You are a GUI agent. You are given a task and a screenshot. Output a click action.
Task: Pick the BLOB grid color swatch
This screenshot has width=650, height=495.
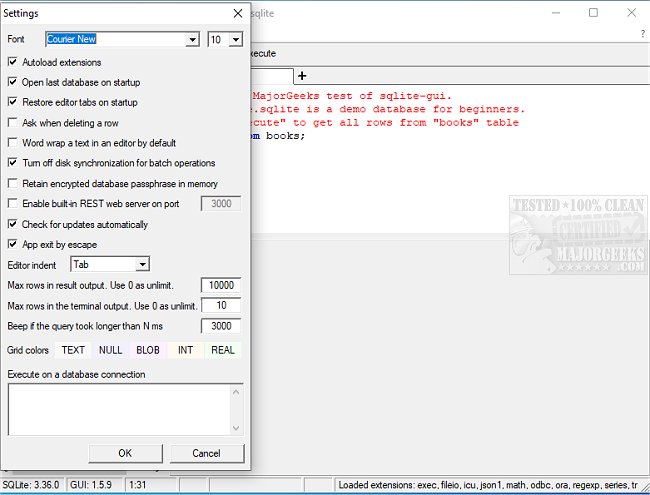point(148,350)
